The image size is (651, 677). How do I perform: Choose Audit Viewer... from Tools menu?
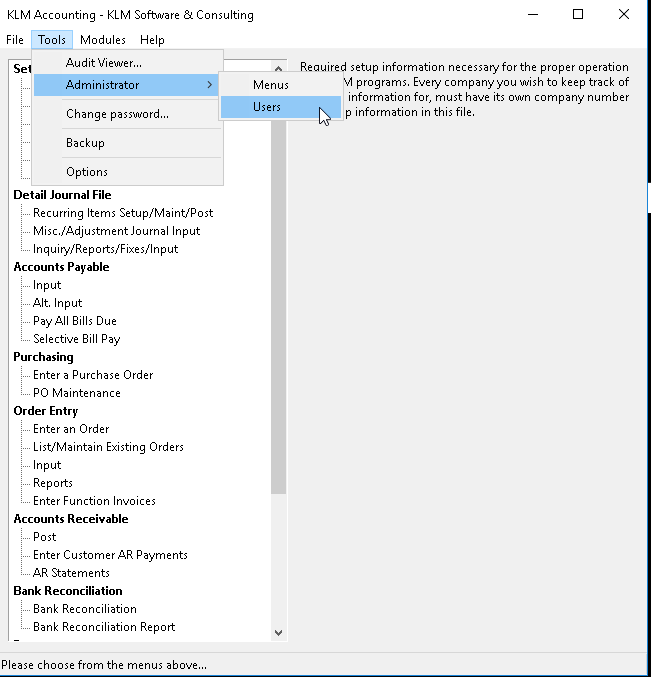tap(127, 63)
